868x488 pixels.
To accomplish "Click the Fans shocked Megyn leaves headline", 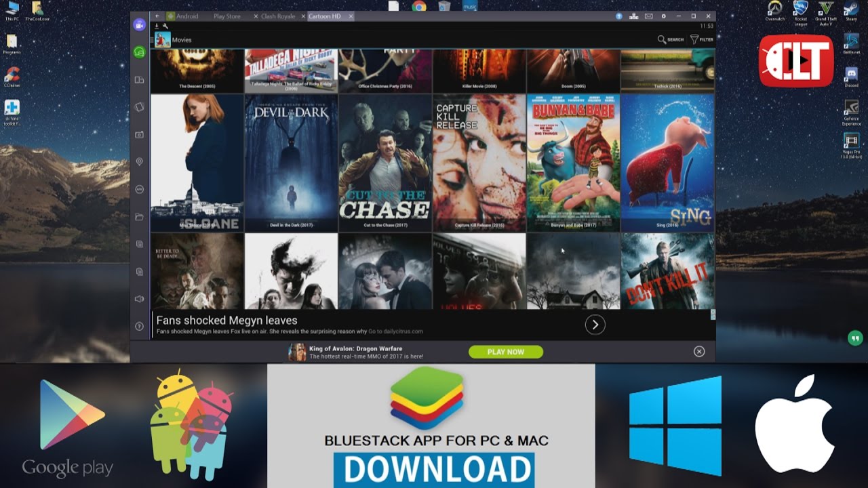I will [x=226, y=320].
